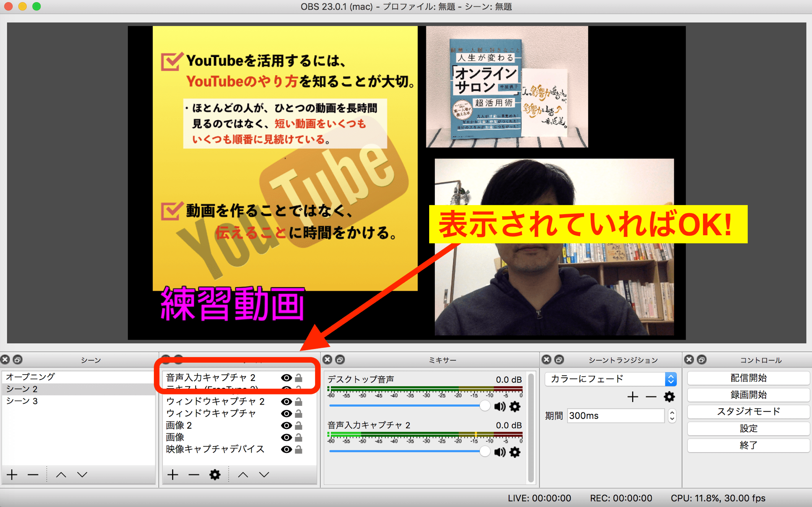This screenshot has height=507, width=812.
Task: Open デスクトップ音声 mixer settings gear
Action: [515, 406]
